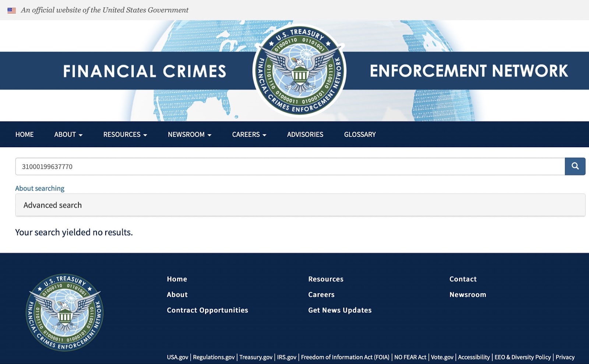
Task: Open the footer Newsroom link
Action: 468,294
